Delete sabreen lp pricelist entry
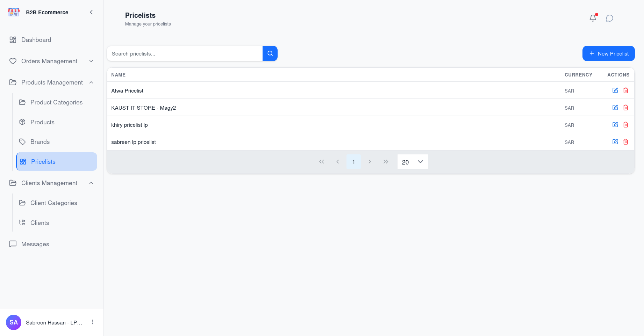This screenshot has width=644, height=336. pos(626,142)
